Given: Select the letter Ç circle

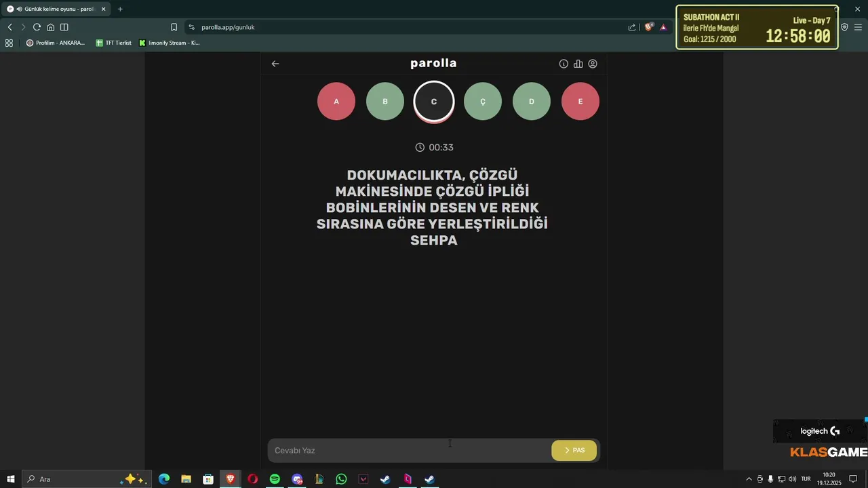Looking at the screenshot, I should [483, 102].
